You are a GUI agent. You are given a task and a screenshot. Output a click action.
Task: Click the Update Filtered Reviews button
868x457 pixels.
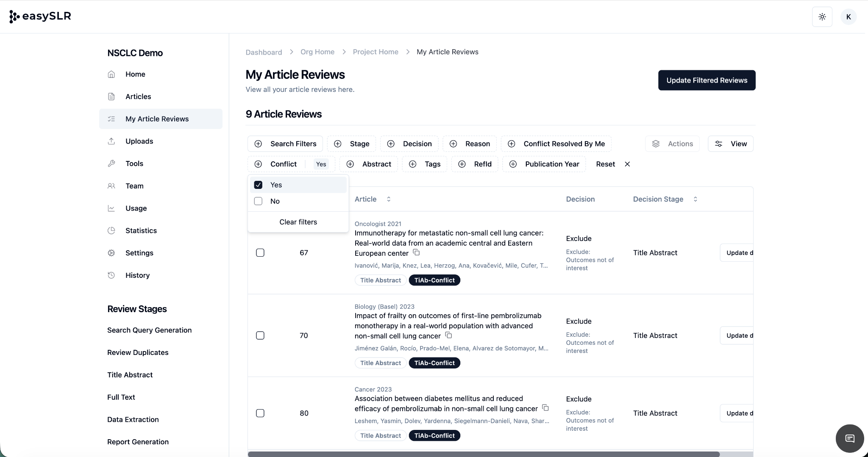(x=707, y=80)
